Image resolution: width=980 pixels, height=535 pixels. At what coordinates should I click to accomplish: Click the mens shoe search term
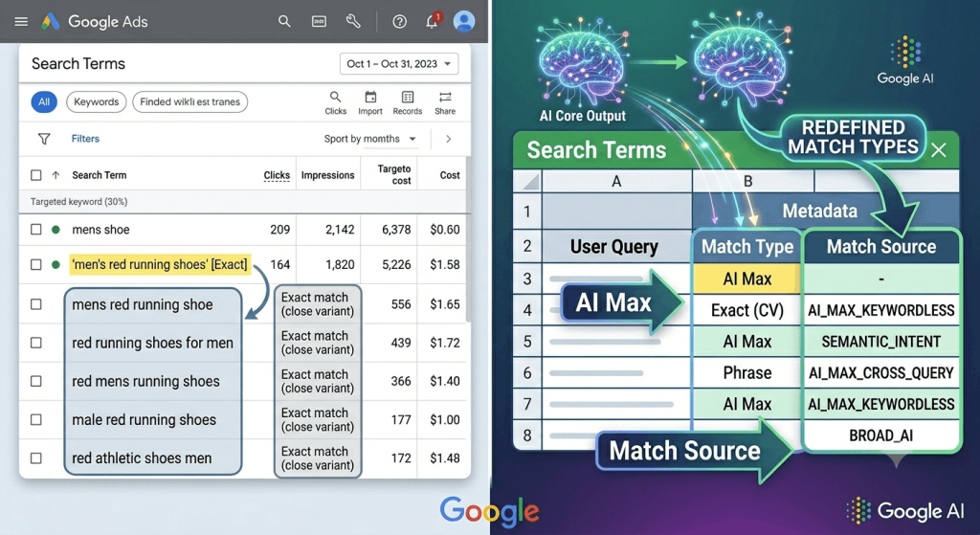pos(100,230)
